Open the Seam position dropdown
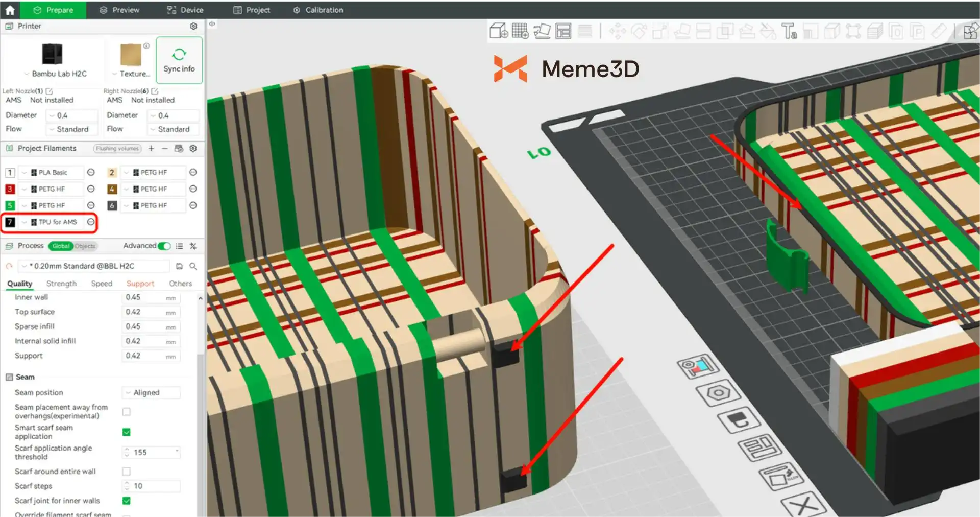Image resolution: width=980 pixels, height=517 pixels. (x=151, y=392)
